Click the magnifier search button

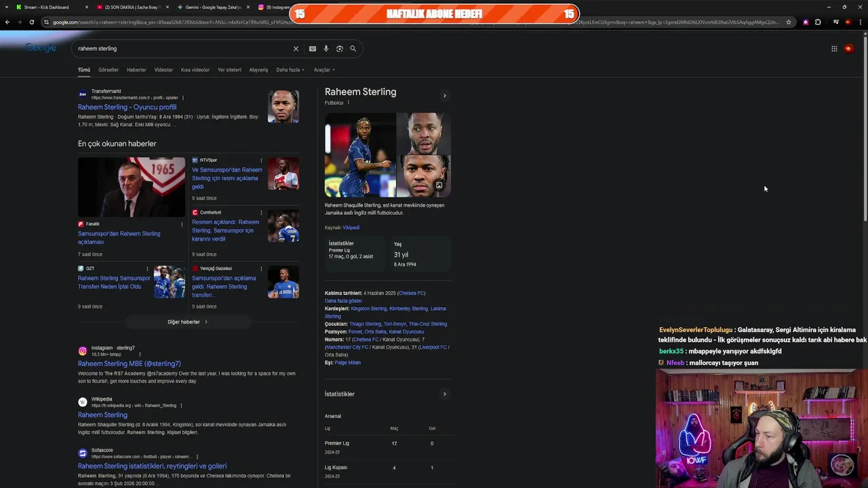353,49
